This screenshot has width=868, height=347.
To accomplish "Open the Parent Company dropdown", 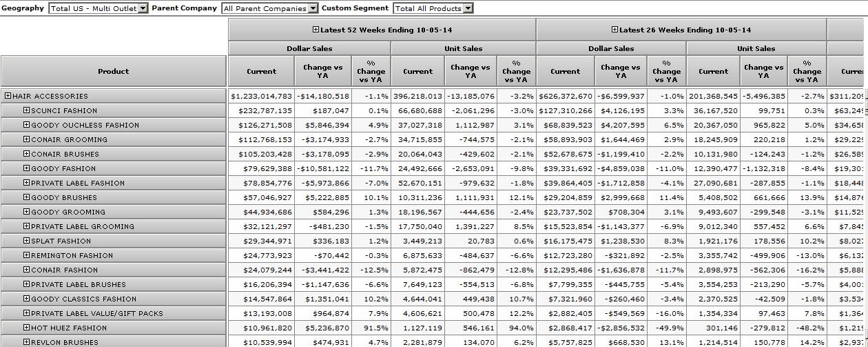I will click(313, 8).
